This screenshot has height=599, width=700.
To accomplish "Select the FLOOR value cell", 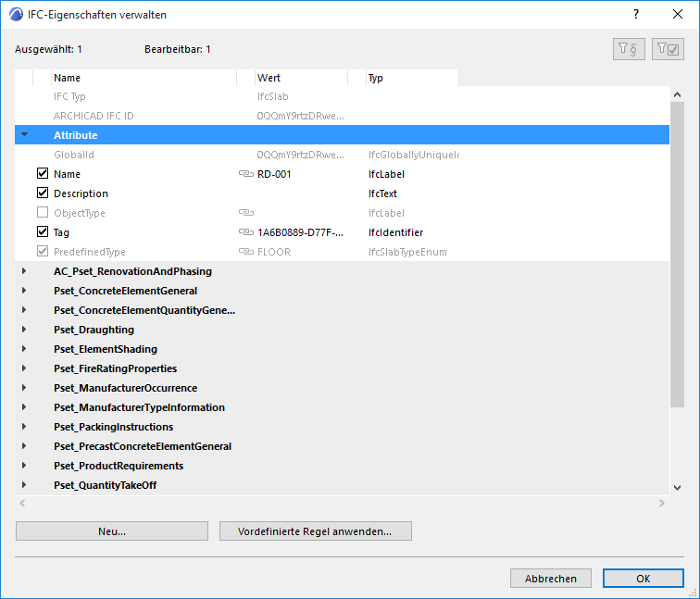I will [274, 252].
